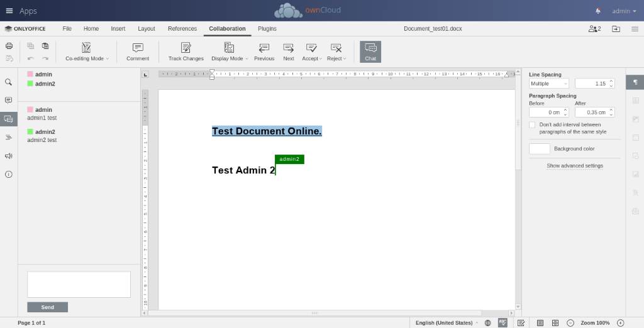644x328 pixels.
Task: Open the References tab
Action: [x=182, y=29]
